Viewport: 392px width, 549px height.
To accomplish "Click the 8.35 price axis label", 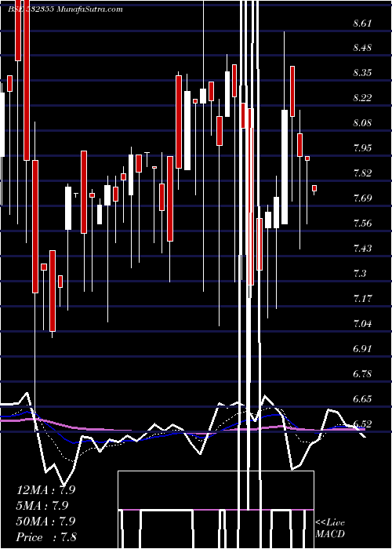I will click(362, 73).
